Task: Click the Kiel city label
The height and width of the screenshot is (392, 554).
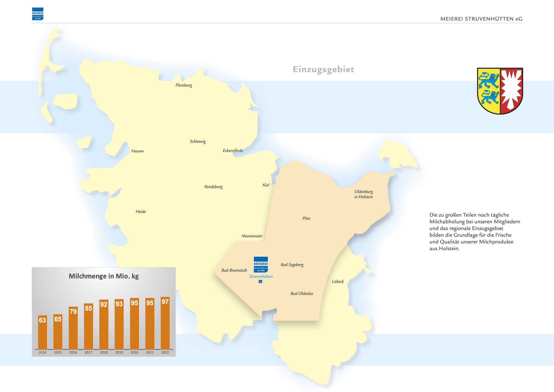Action: coord(266,185)
